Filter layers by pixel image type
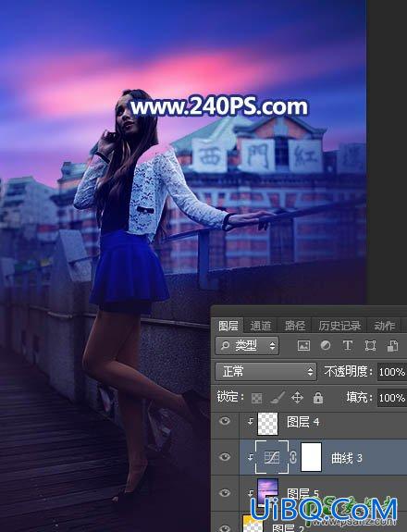The height and width of the screenshot is (532, 407). (303, 346)
